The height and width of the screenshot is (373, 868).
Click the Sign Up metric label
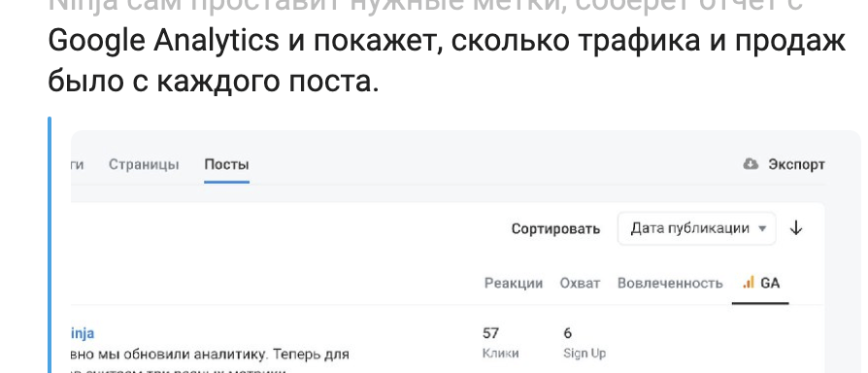(x=584, y=353)
